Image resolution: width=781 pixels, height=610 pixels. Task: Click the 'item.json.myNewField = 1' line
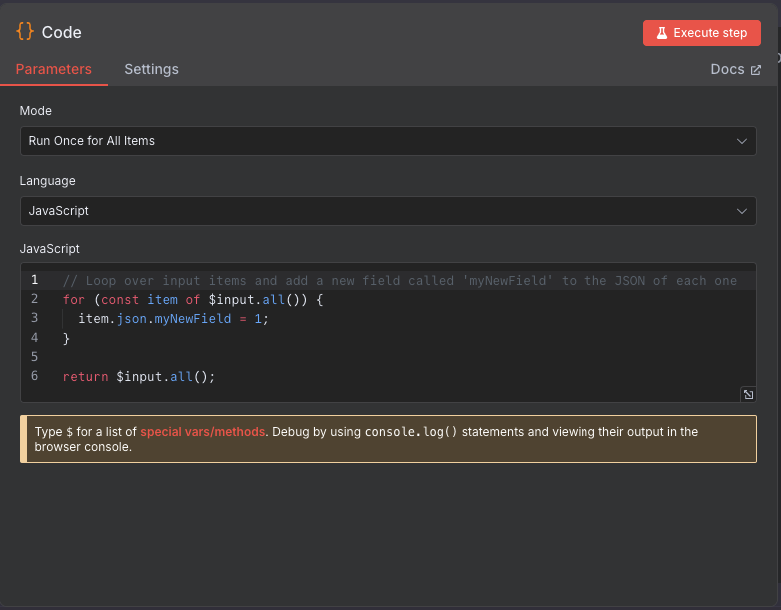174,318
